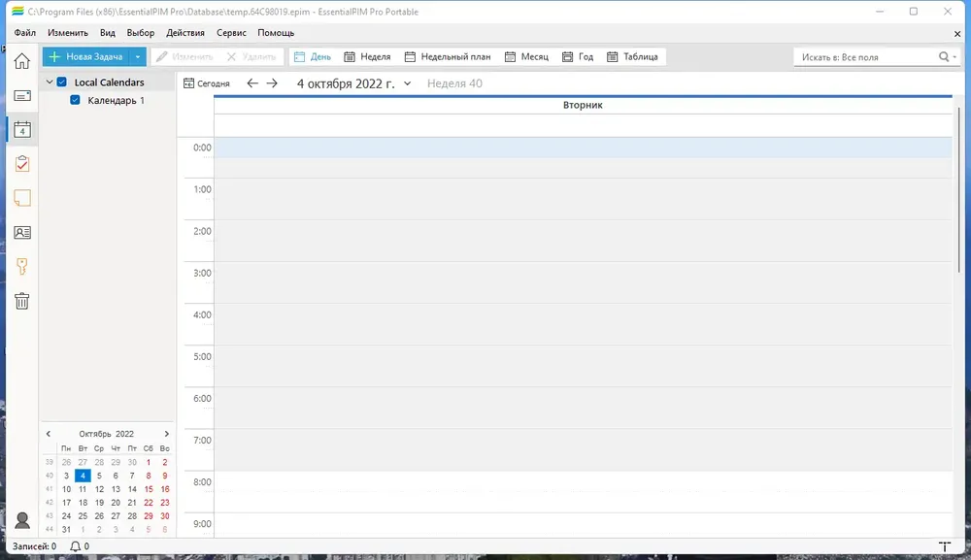971x560 pixels.
Task: Click the search field Искать в: Все поля
Action: coord(867,57)
